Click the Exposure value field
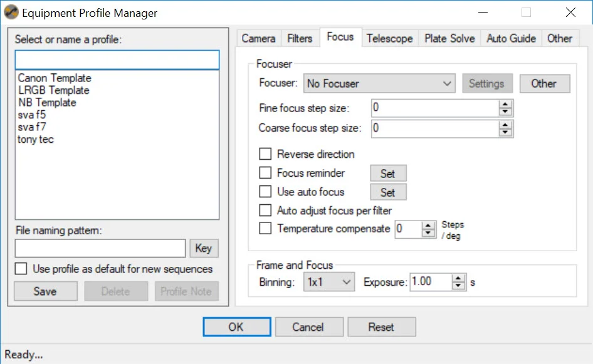Viewport: 593px width, 364px height. [x=431, y=282]
